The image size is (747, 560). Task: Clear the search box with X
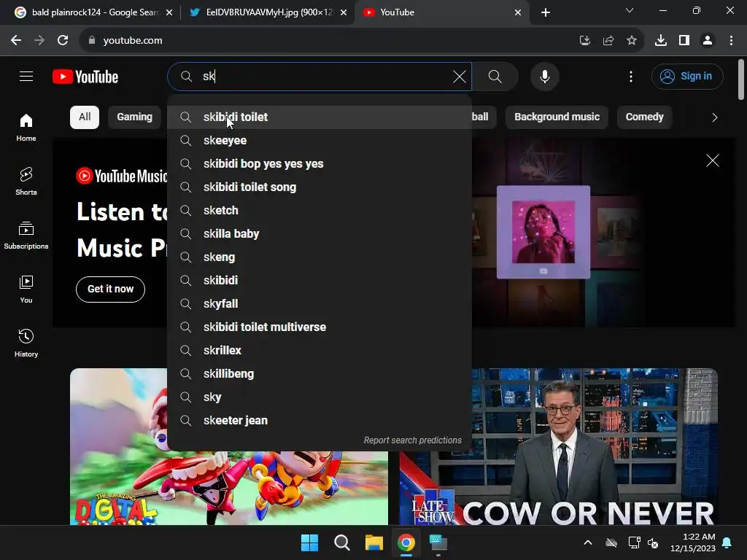(x=460, y=76)
